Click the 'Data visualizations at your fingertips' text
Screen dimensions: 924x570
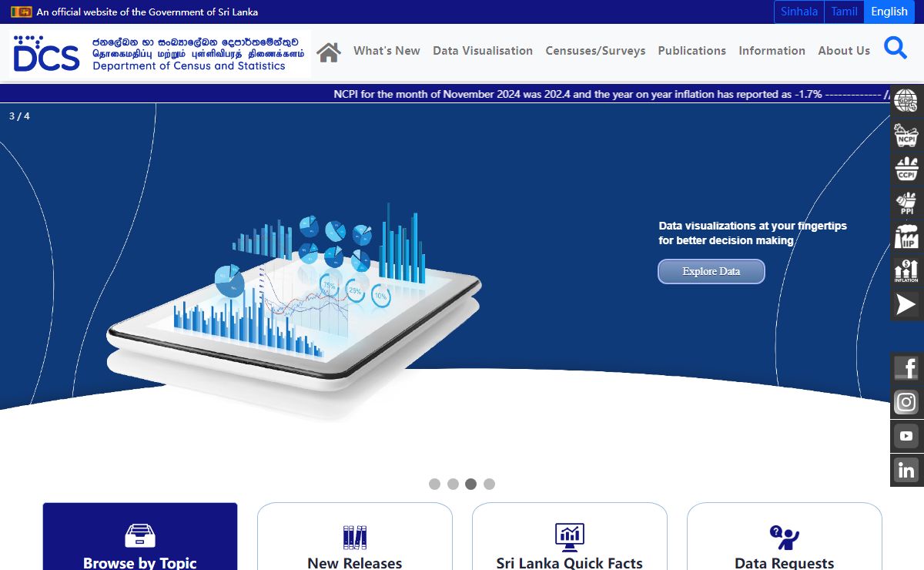752,226
